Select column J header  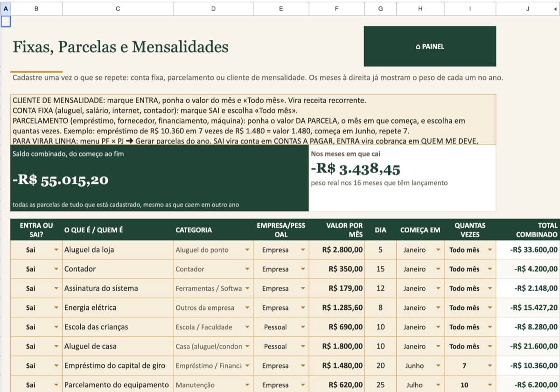(527, 8)
